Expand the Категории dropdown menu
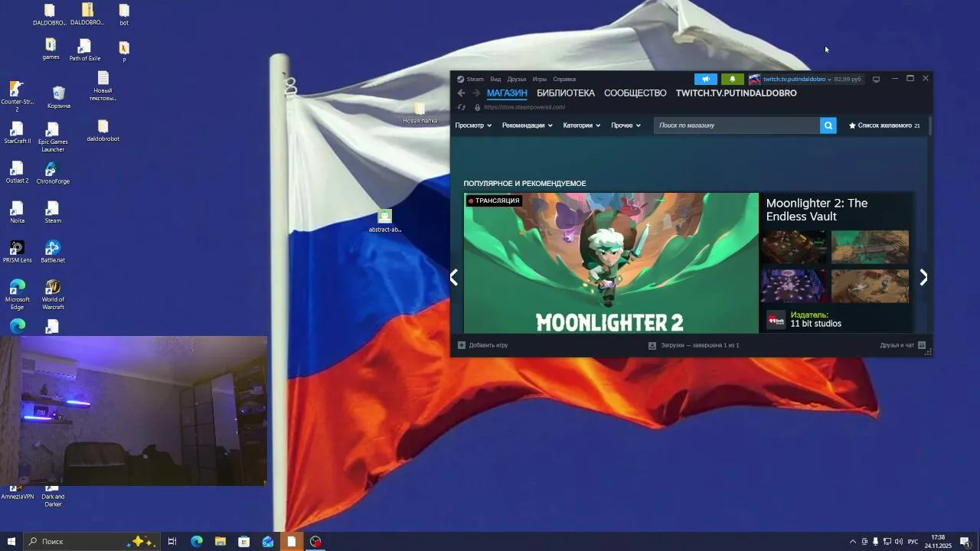 coord(581,126)
